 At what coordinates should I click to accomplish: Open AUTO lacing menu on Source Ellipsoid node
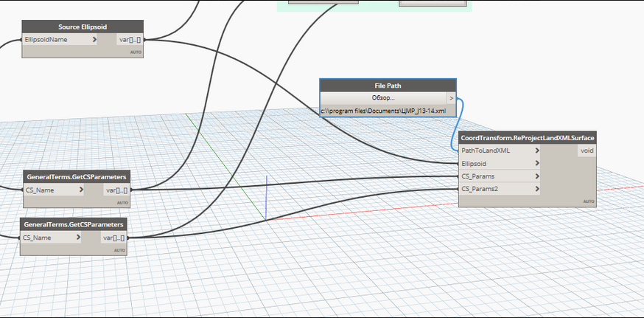(136, 52)
